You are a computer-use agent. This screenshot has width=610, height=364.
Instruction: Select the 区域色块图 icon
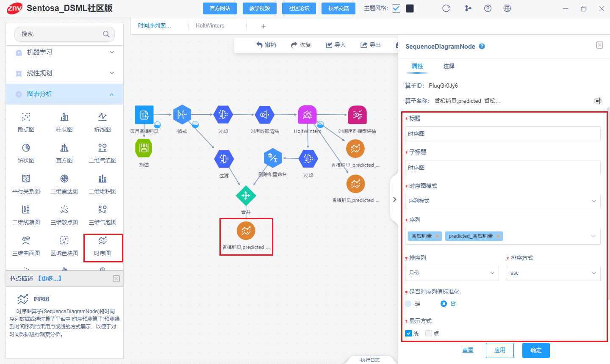point(64,240)
